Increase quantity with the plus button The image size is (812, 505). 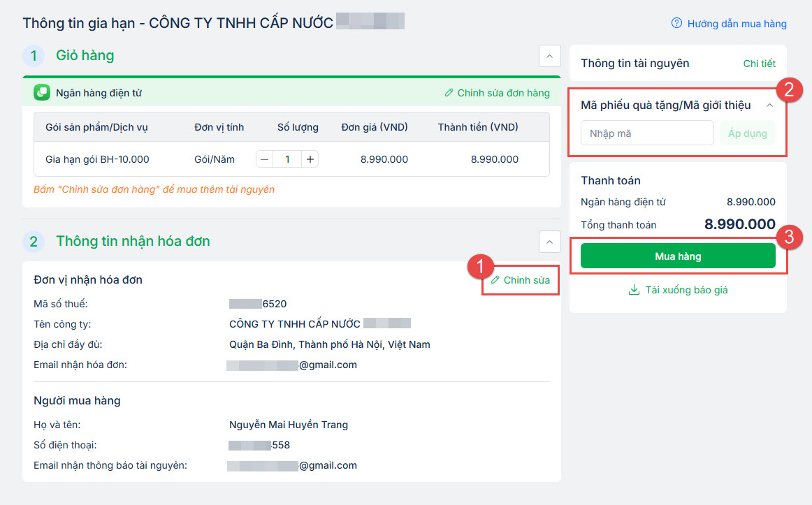(x=310, y=159)
